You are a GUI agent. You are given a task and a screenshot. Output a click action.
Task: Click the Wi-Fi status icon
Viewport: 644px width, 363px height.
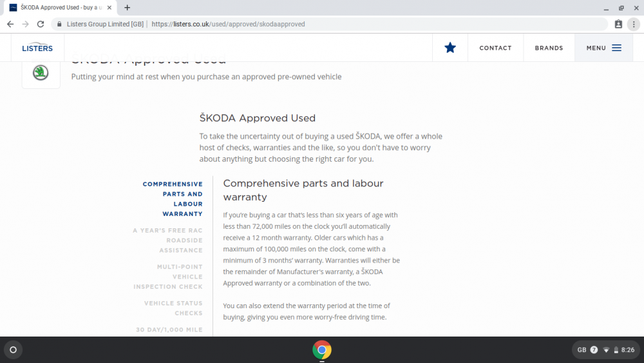(x=606, y=350)
